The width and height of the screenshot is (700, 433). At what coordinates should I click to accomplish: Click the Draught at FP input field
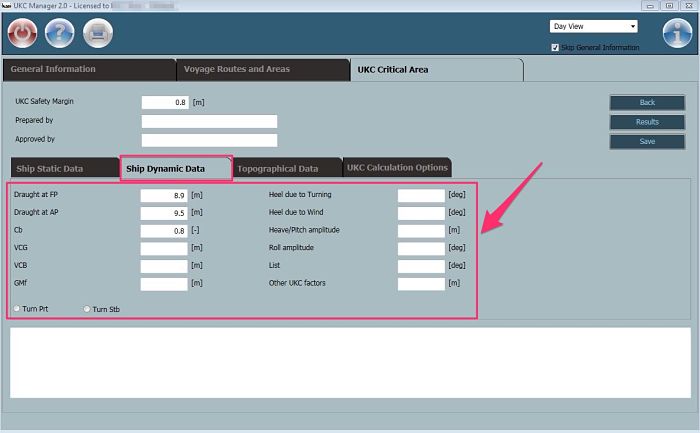click(x=164, y=195)
